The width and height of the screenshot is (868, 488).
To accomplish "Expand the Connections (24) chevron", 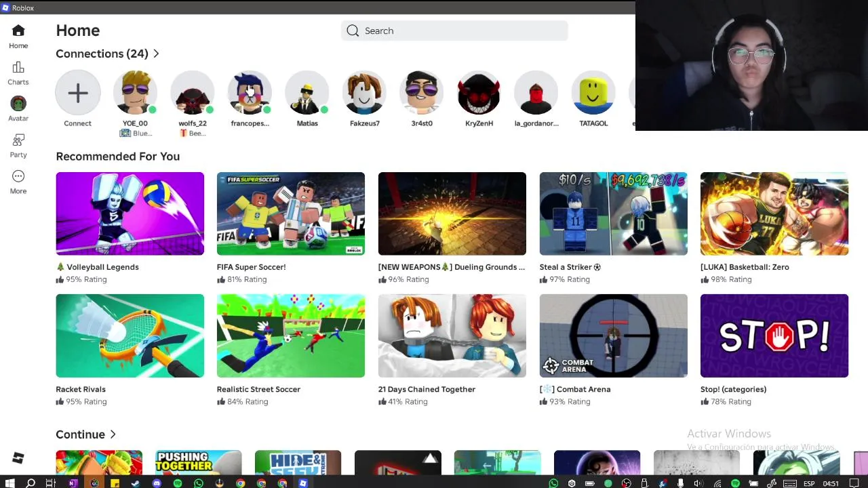I will coord(156,54).
